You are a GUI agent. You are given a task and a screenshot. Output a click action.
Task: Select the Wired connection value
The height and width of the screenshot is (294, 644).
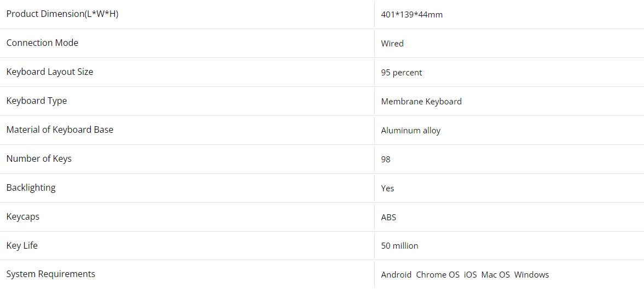point(392,44)
